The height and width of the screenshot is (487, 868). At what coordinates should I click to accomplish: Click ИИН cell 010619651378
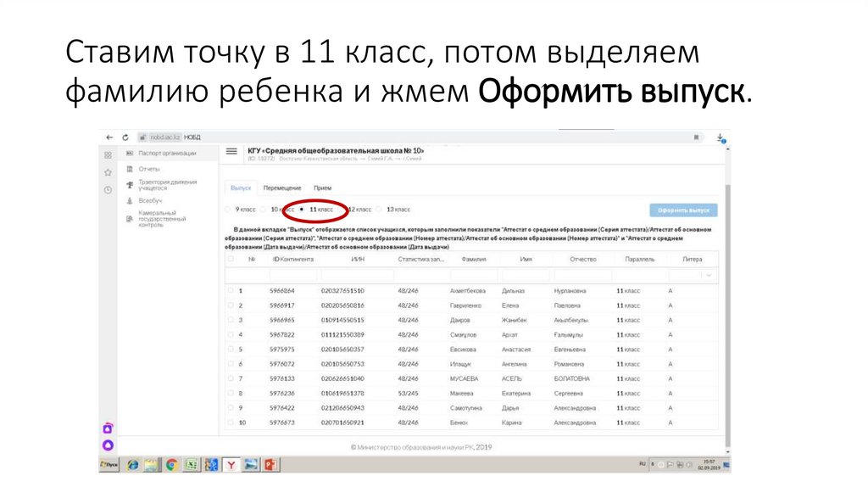[x=342, y=394]
